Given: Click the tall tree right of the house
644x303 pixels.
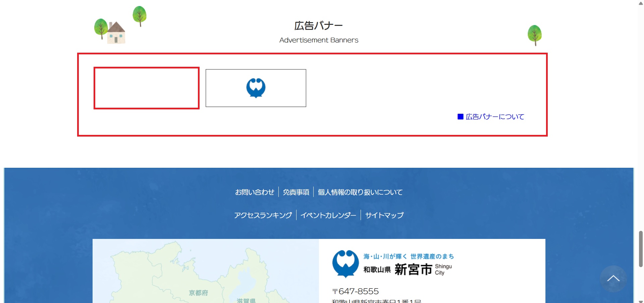Looking at the screenshot, I should click(140, 15).
